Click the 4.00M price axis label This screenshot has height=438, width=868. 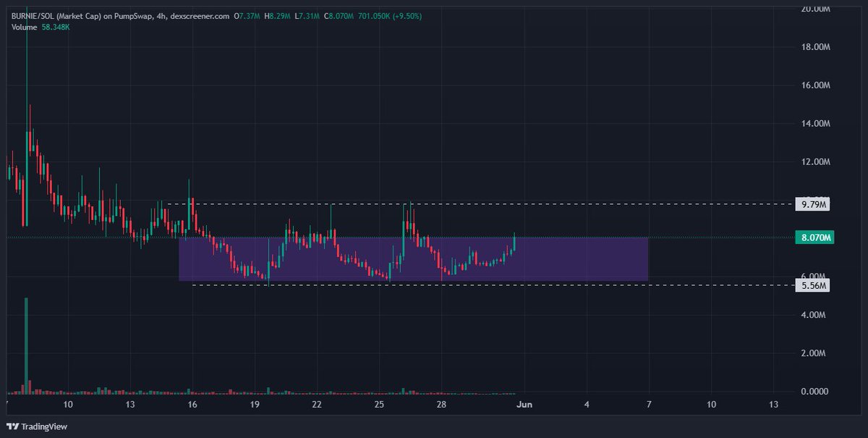click(814, 315)
